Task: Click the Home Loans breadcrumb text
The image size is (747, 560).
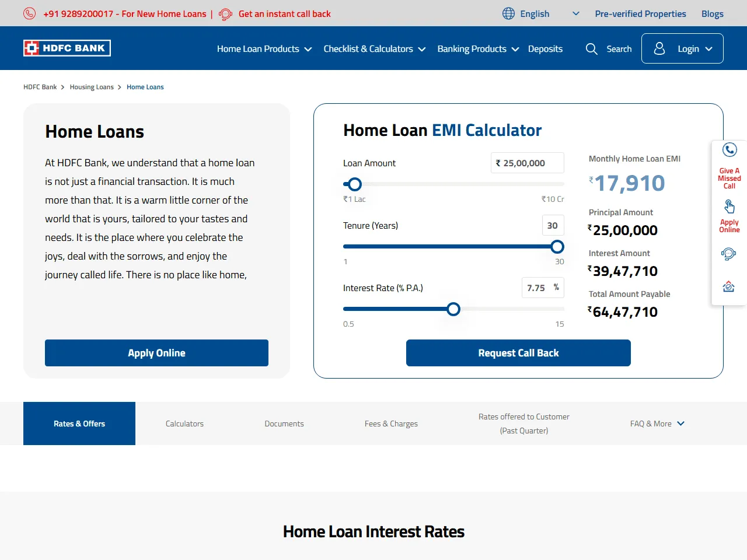Action: pos(145,87)
